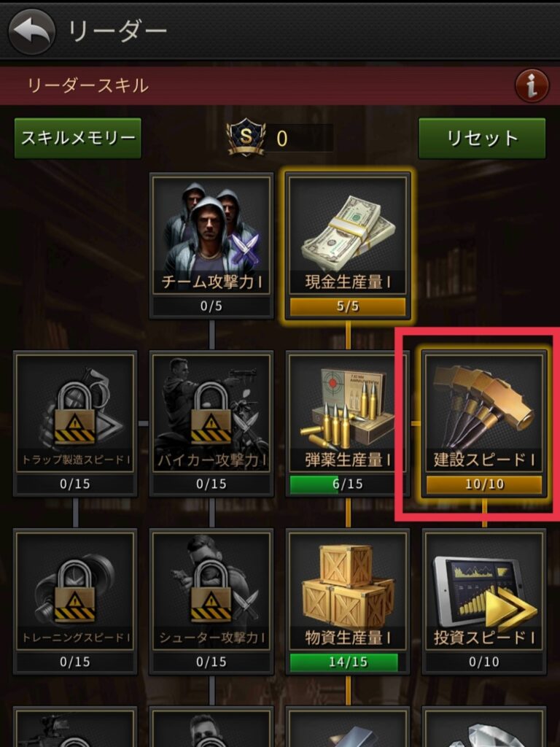Image resolution: width=560 pixels, height=747 pixels.
Task: Tap the locked トラップ製造スピード I skill
Action: pos(75,413)
